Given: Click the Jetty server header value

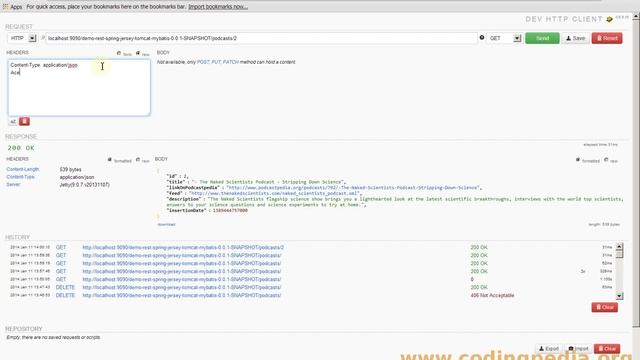Looking at the screenshot, I should (84, 184).
